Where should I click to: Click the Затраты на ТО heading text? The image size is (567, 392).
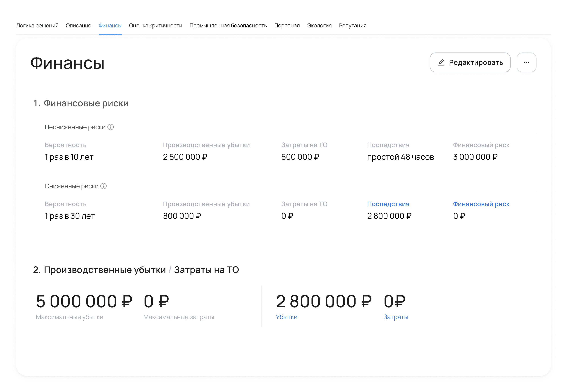(206, 270)
